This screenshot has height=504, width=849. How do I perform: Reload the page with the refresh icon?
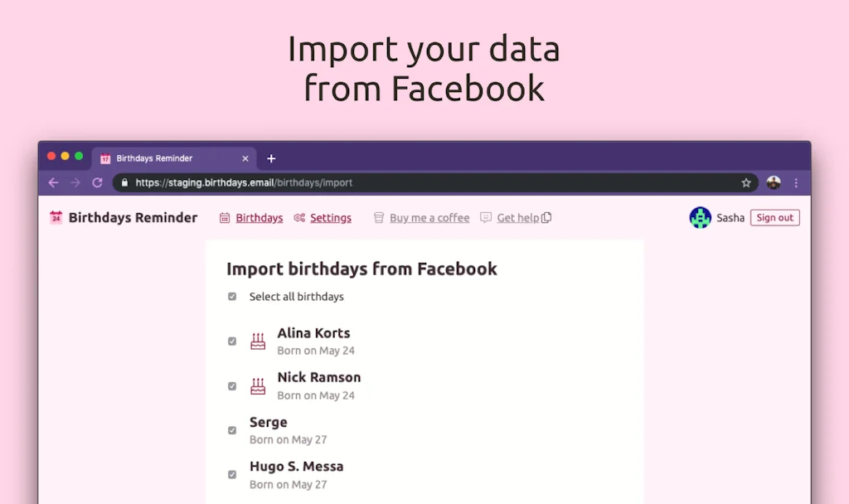[x=97, y=182]
